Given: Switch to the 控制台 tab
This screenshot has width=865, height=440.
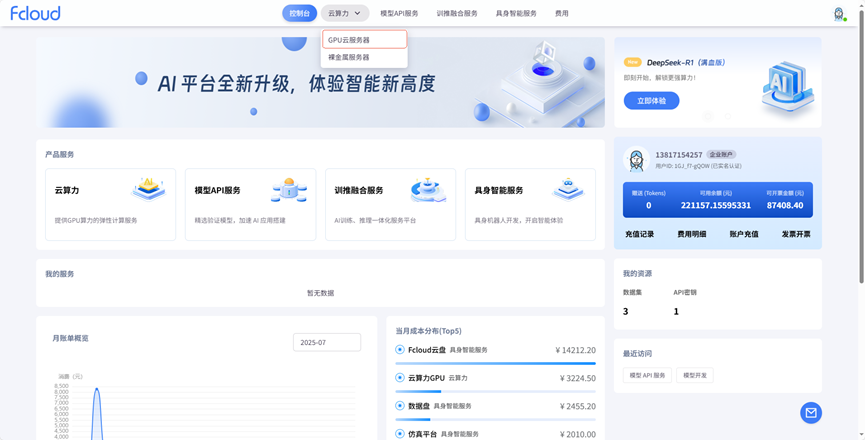Looking at the screenshot, I should [x=299, y=13].
